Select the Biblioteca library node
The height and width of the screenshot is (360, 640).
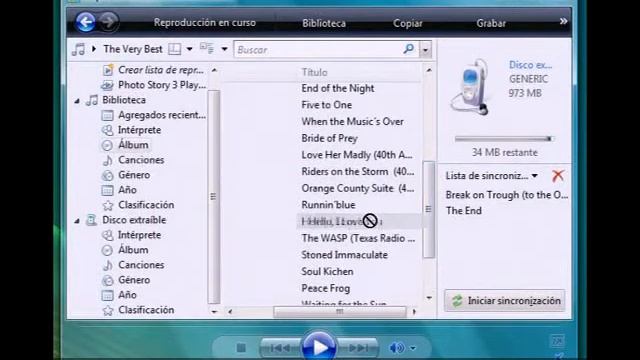coord(124,100)
